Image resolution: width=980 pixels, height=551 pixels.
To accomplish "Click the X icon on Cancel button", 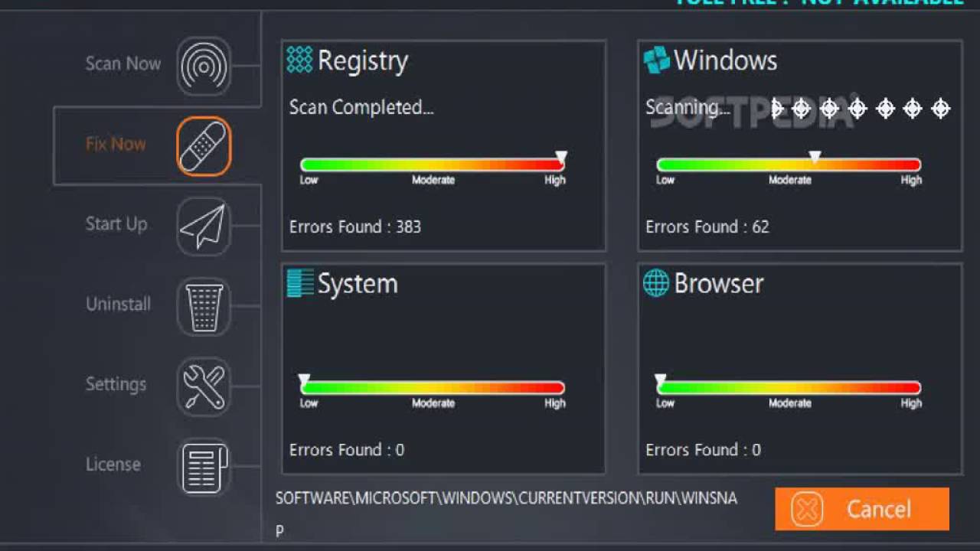I will [807, 509].
